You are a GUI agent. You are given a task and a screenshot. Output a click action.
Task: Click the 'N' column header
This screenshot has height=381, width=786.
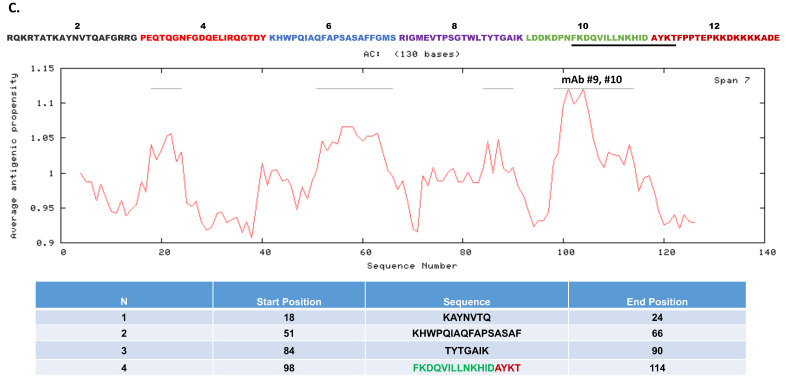[123, 302]
